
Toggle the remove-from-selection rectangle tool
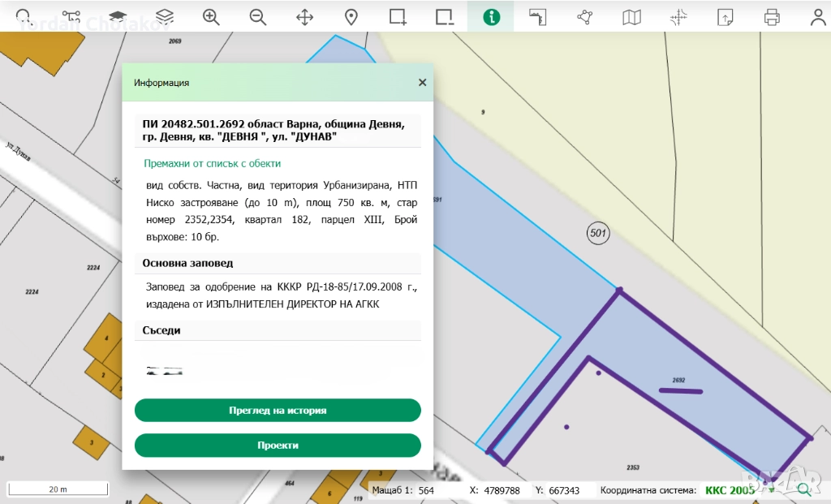(x=444, y=16)
